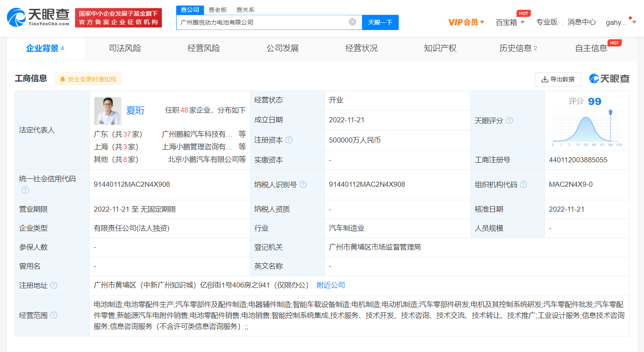
Task: Click the 导出数据 export button
Action: click(x=558, y=79)
